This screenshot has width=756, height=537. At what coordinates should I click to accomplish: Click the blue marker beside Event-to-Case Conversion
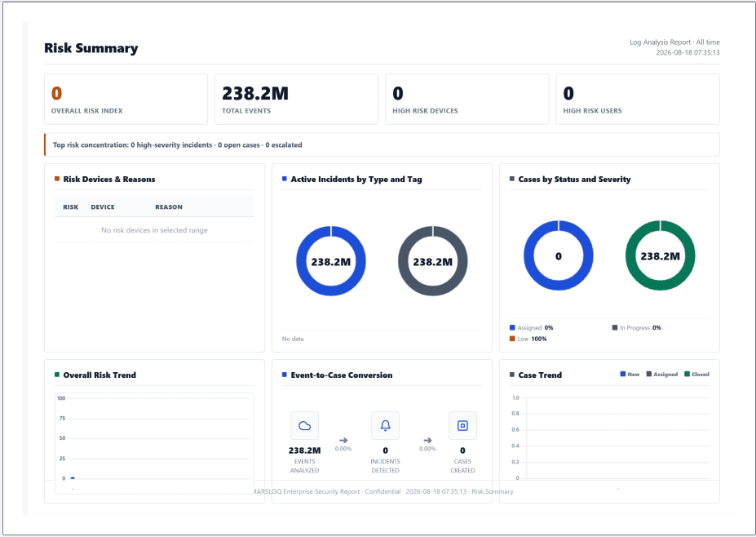pos(285,375)
